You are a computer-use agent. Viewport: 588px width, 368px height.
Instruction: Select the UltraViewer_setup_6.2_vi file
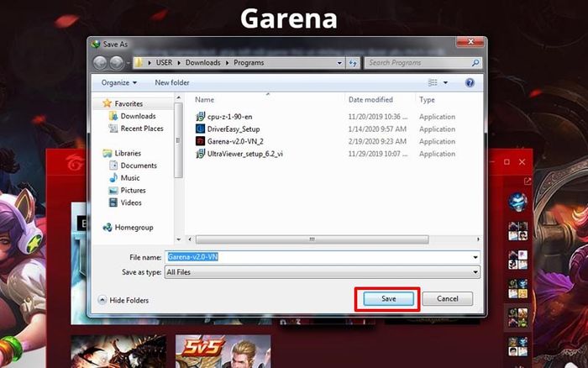click(245, 154)
